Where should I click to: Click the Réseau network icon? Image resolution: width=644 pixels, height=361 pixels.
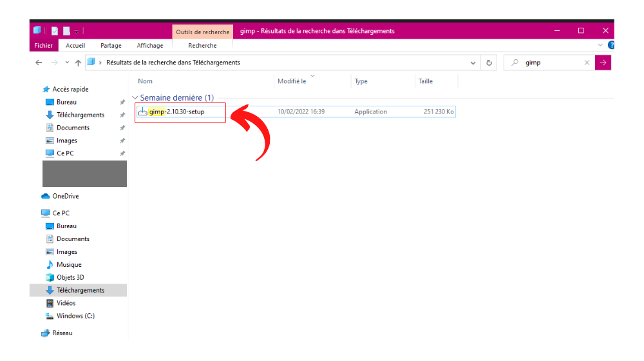point(46,333)
